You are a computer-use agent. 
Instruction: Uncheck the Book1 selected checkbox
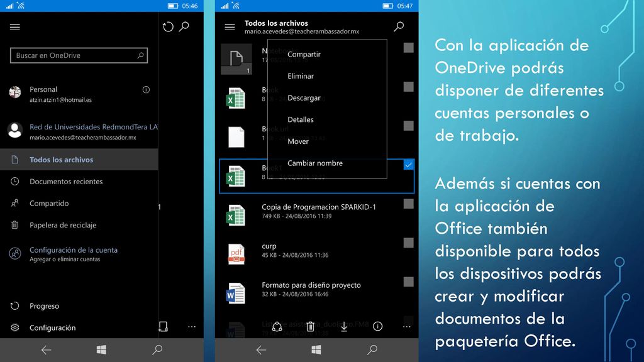[408, 165]
